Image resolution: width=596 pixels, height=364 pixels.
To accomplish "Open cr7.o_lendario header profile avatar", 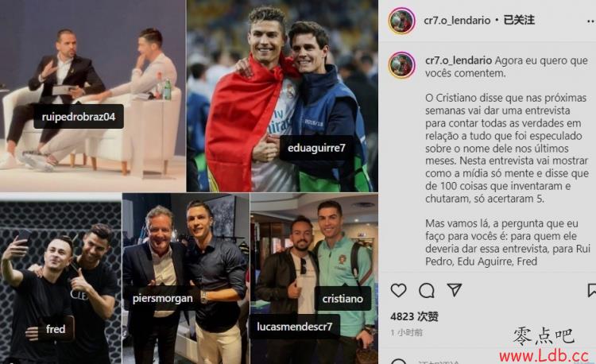I will (401, 21).
